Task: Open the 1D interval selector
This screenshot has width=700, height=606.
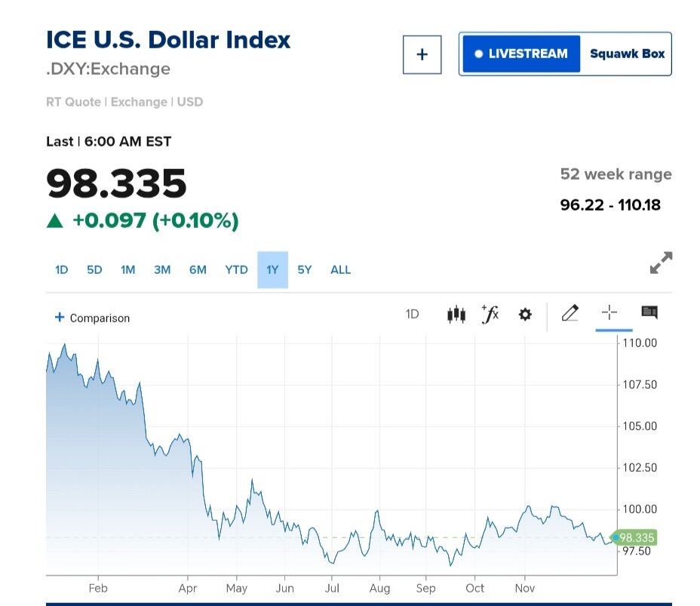Action: tap(412, 314)
